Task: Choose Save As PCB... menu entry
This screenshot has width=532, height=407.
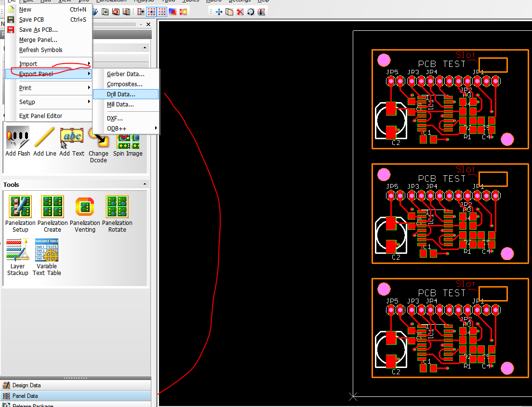Action: [49, 30]
